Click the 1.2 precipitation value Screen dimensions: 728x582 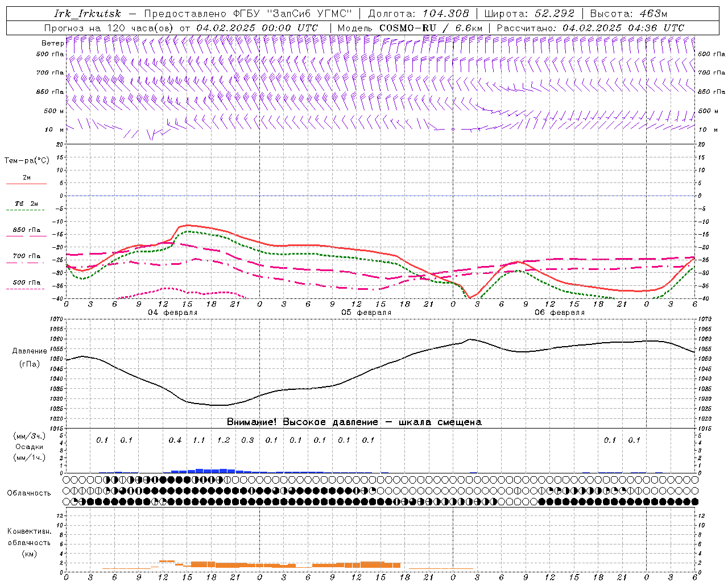(x=224, y=440)
